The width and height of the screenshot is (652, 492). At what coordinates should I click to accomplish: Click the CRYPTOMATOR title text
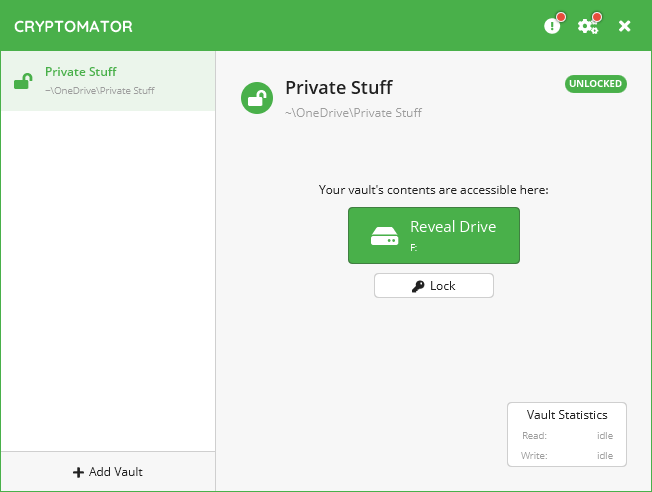click(73, 26)
